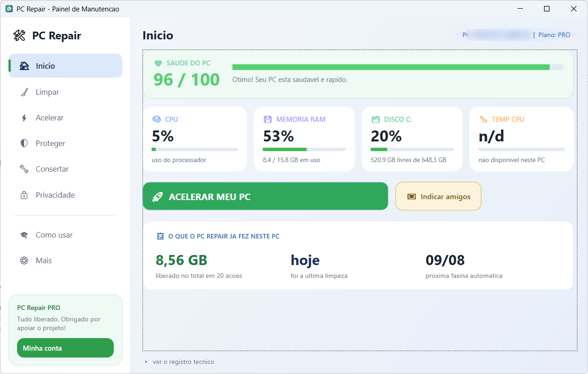This screenshot has width=588, height=374.
Task: Click the text "liberado no total em 20 acoes"
Action: tap(199, 276)
